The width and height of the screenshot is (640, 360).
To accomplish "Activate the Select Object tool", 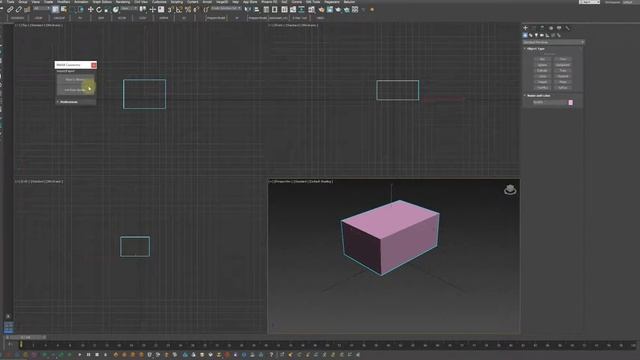I will coord(56,9).
